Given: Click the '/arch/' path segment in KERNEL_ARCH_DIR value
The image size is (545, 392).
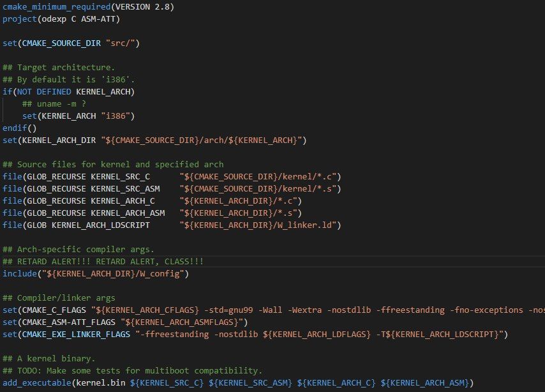Looking at the screenshot, I should (x=214, y=140).
